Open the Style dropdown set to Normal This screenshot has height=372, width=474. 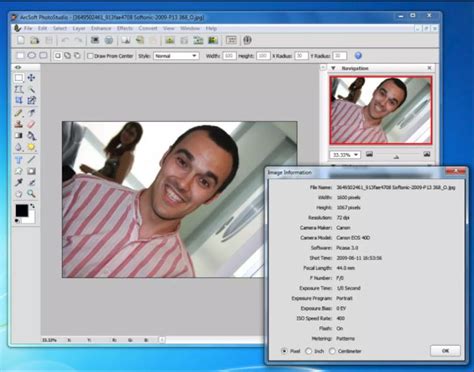(176, 56)
